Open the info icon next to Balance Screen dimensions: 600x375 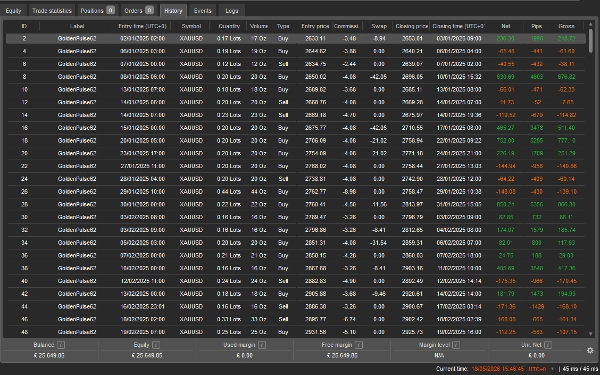(61, 345)
